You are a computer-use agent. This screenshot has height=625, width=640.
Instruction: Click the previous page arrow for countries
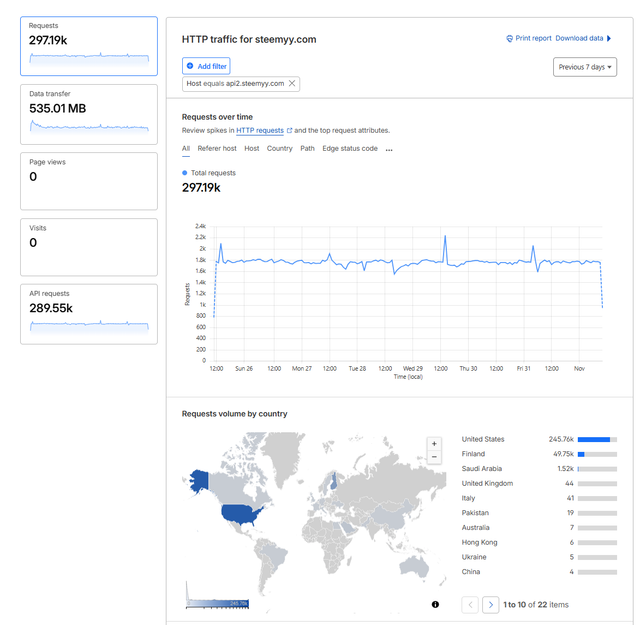(470, 604)
